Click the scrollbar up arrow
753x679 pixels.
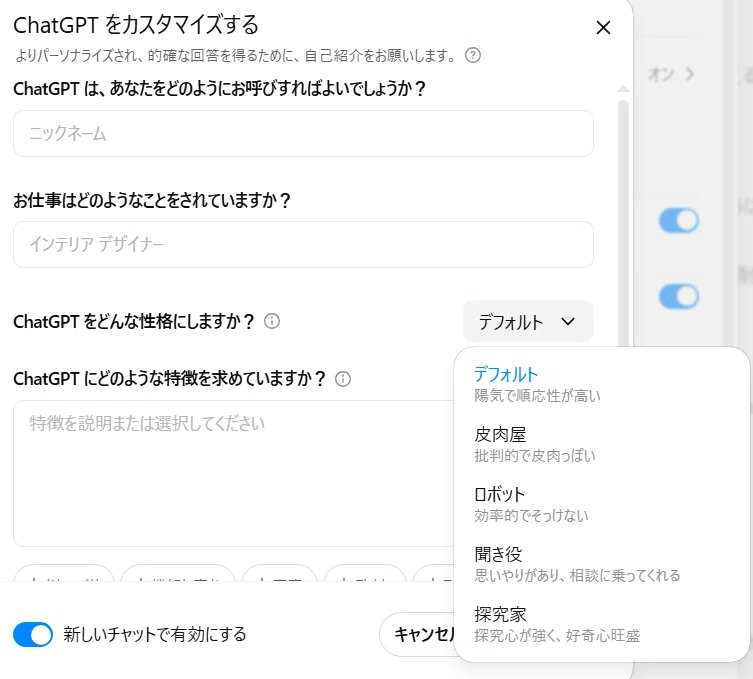pos(623,88)
